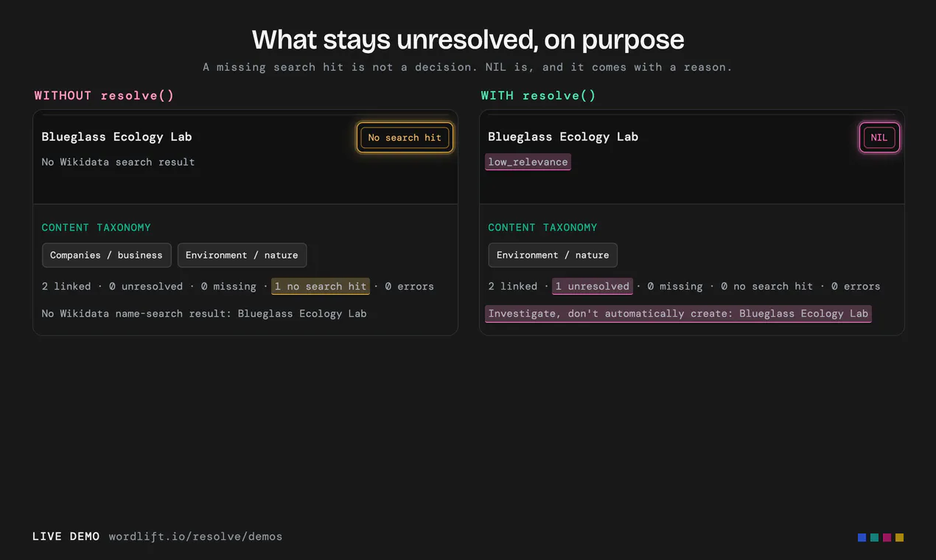The width and height of the screenshot is (936, 560).
Task: Select the low_relevance reason tag
Action: (x=528, y=162)
